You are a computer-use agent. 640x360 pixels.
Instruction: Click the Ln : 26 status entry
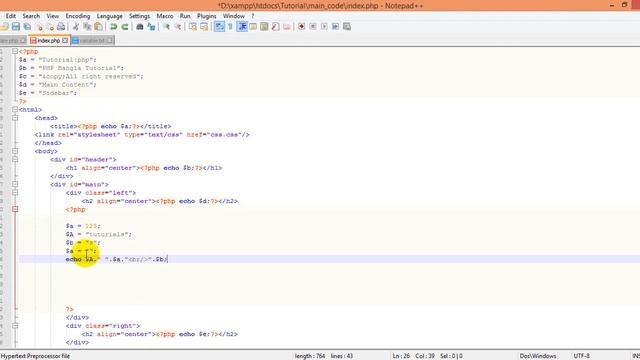[401, 356]
